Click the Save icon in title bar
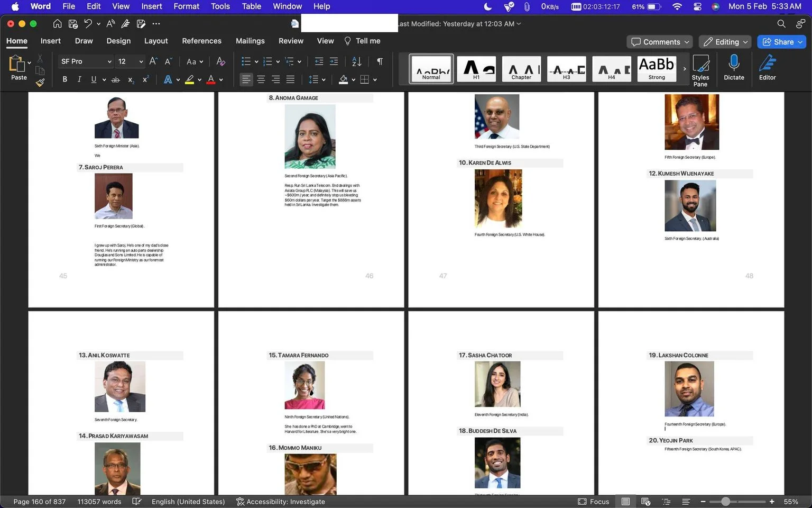 [73, 24]
